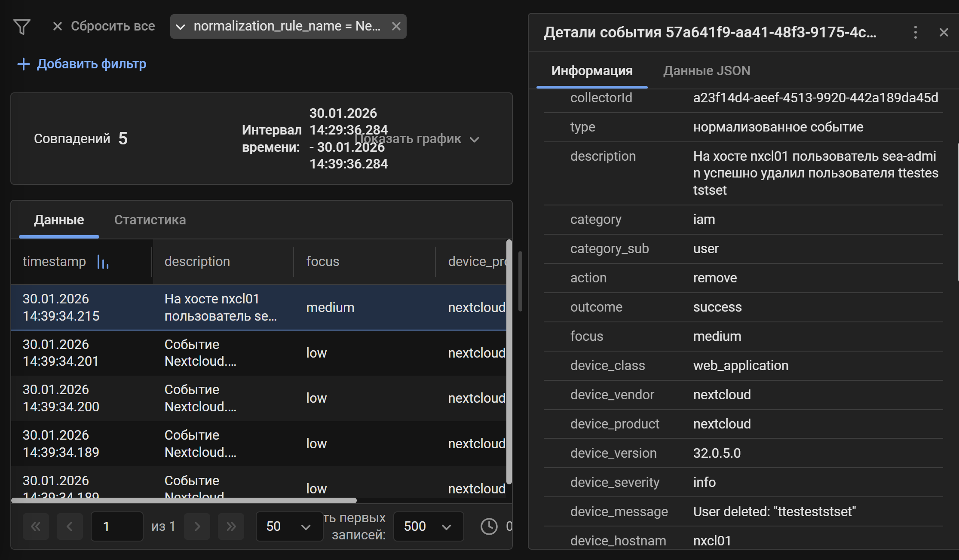Jump to last page with double-arrow icon
The width and height of the screenshot is (959, 560).
click(231, 526)
